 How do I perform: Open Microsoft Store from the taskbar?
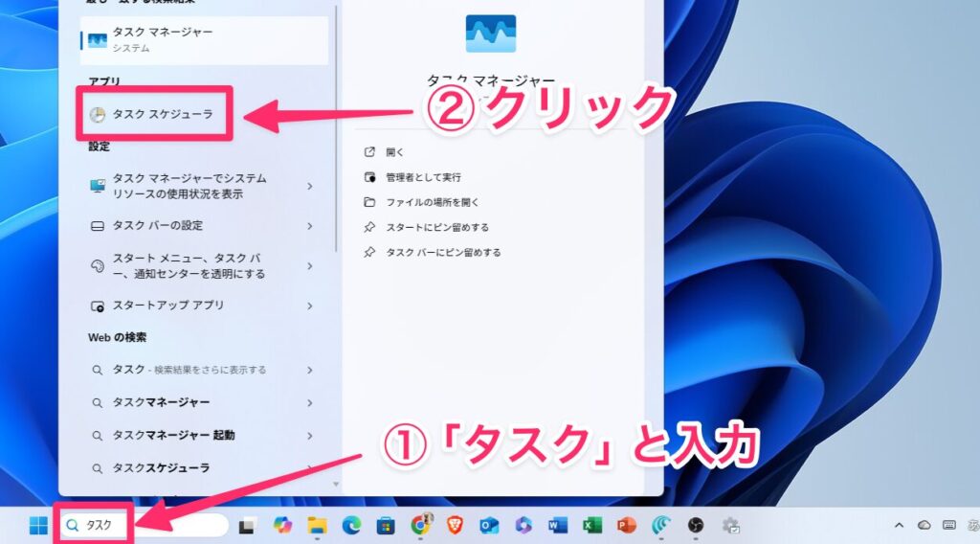(386, 525)
